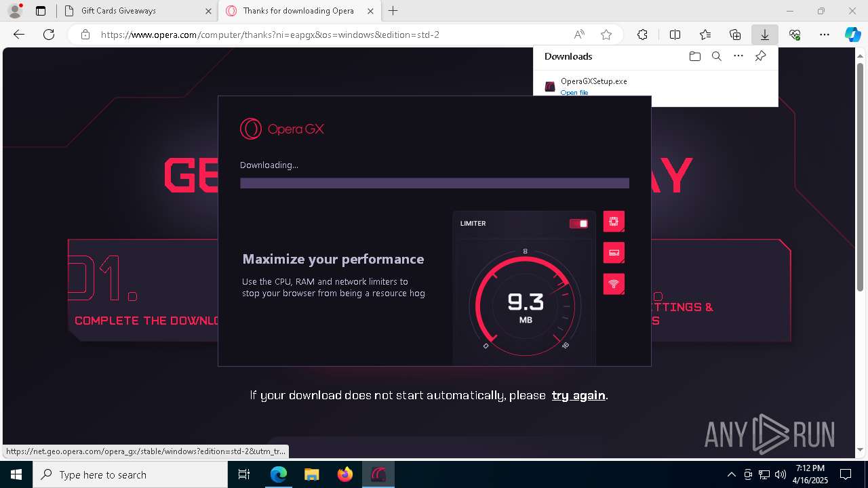Click the opera.com address bar URL
868x488 pixels.
coord(270,35)
